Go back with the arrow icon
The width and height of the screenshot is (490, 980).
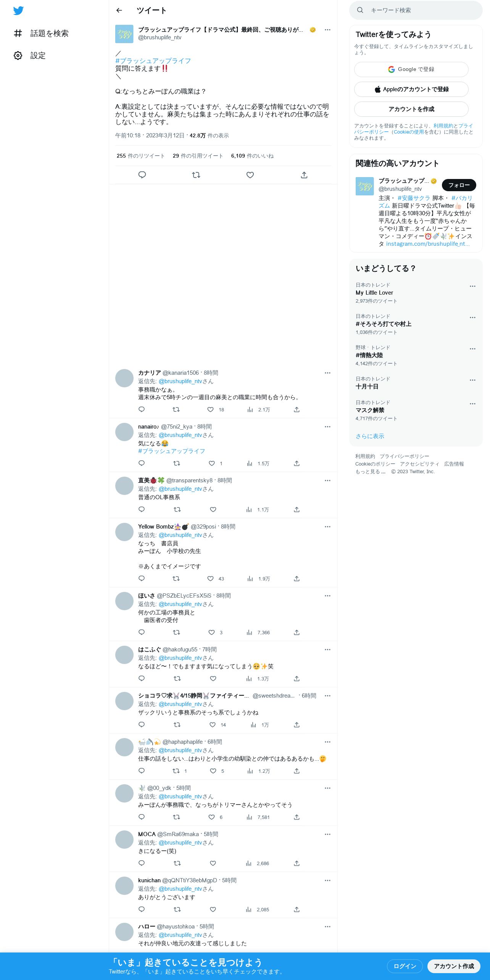coord(119,10)
